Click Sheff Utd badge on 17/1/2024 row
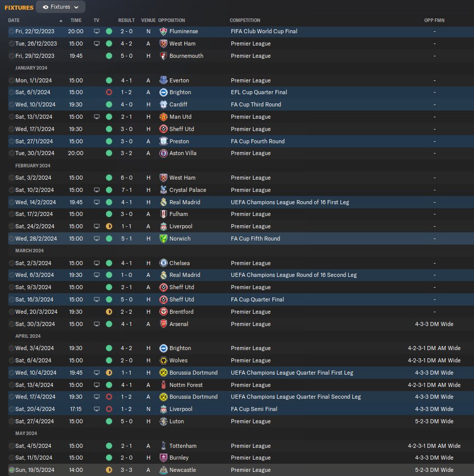Screen dimensions: 474x476 click(163, 129)
